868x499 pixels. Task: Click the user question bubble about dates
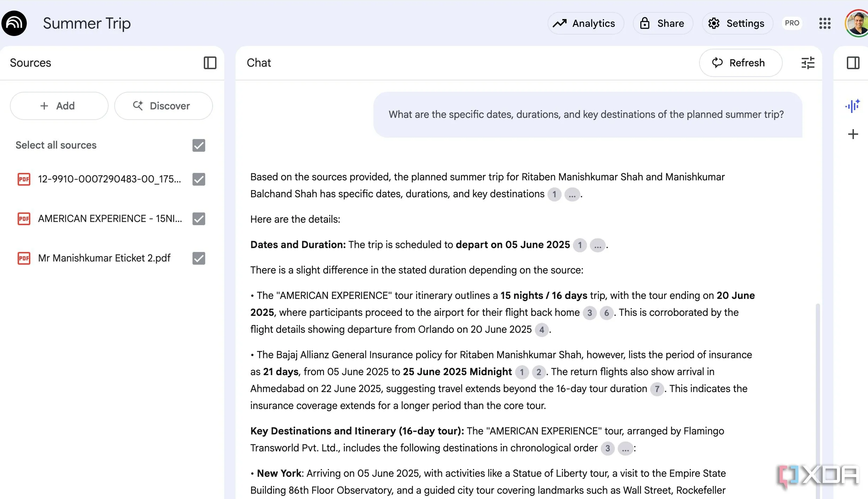(588, 115)
